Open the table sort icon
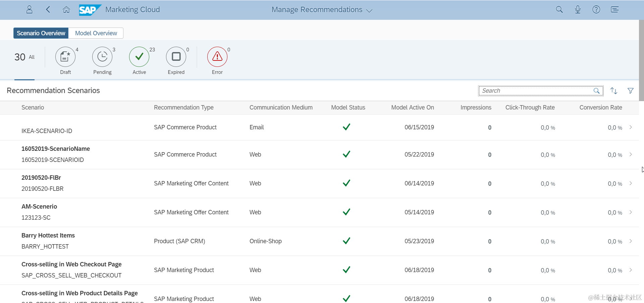The width and height of the screenshot is (644, 303). [x=614, y=91]
